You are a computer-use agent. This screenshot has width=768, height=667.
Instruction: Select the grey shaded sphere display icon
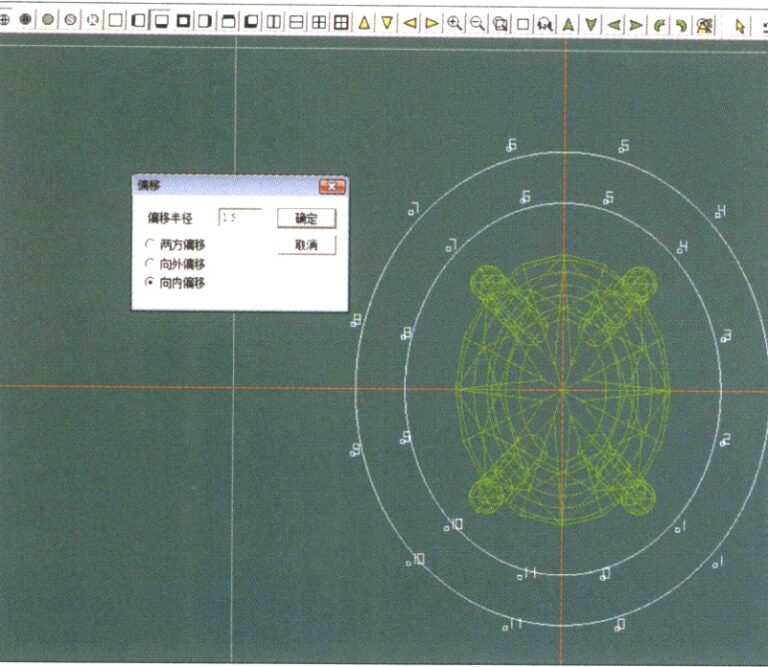pos(48,19)
